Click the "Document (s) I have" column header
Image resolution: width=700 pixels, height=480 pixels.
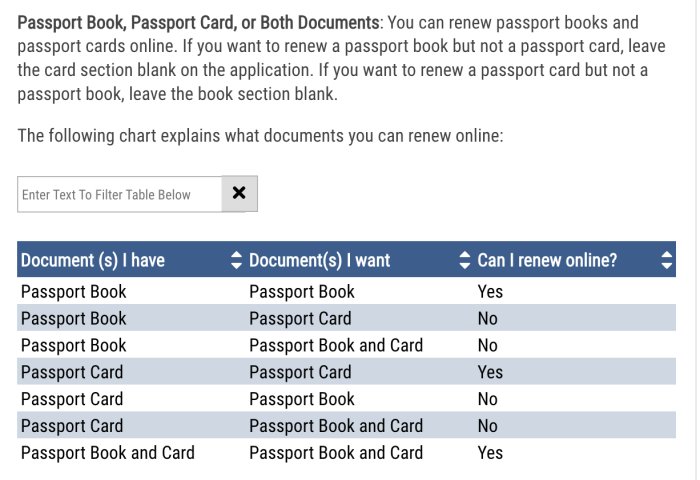[93, 261]
